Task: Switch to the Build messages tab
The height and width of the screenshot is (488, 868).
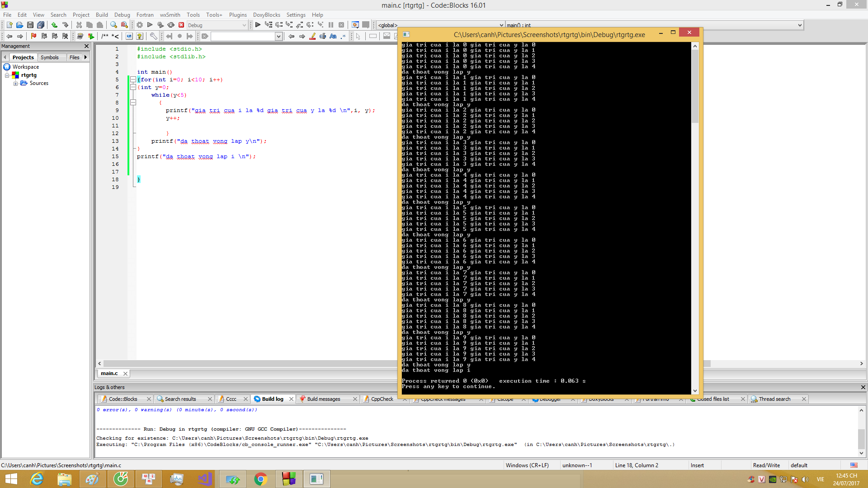Action: click(x=323, y=399)
